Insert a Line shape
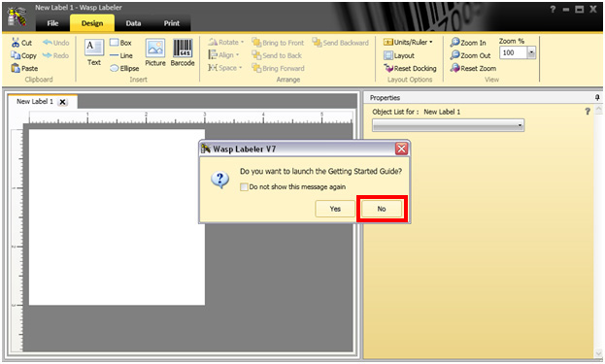 point(120,55)
